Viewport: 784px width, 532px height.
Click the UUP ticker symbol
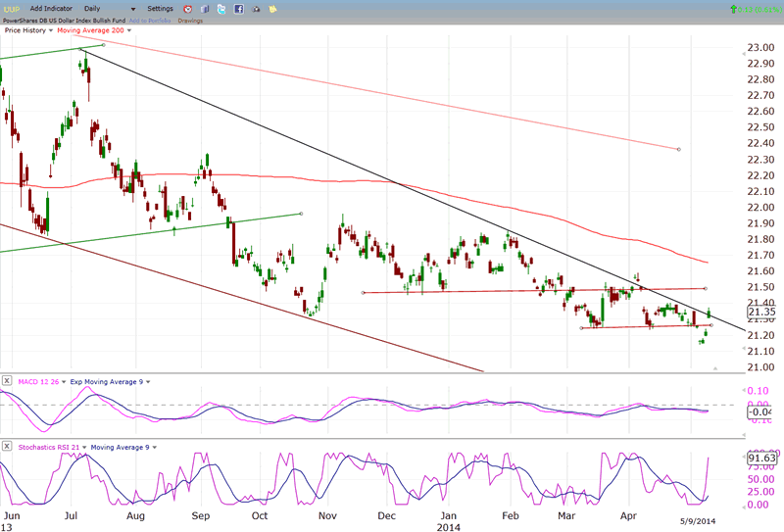[13, 9]
